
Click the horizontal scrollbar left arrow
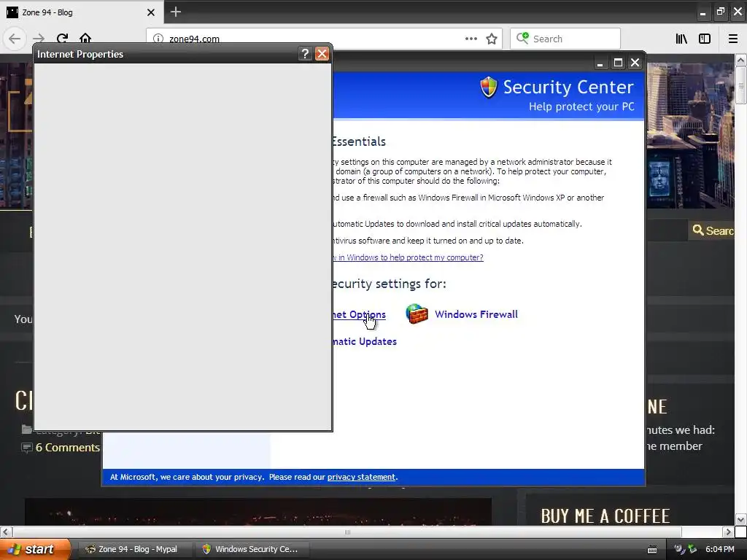(5, 532)
